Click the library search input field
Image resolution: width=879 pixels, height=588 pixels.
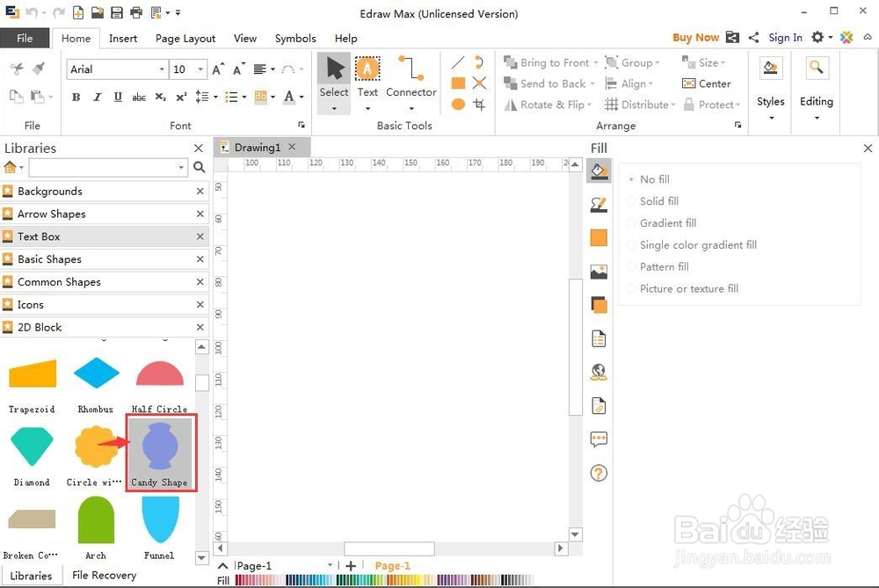pyautogui.click(x=103, y=167)
